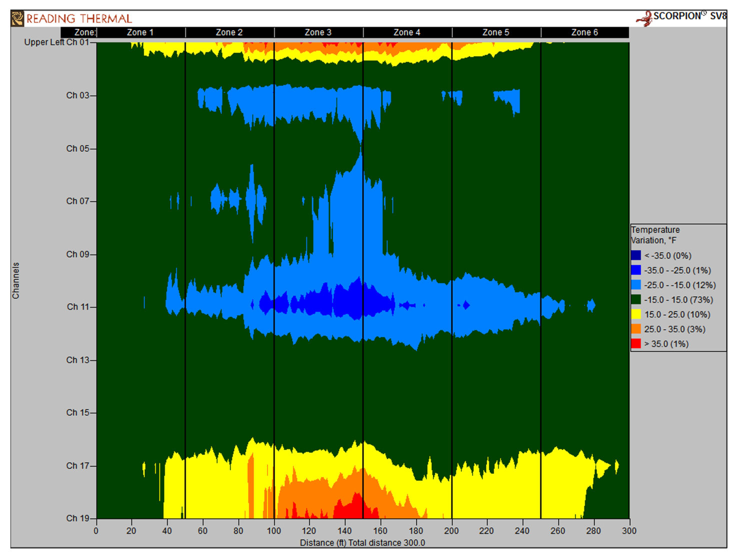Click the 200 tick on distance axis
Screen dimensions: 740x560
tap(451, 531)
